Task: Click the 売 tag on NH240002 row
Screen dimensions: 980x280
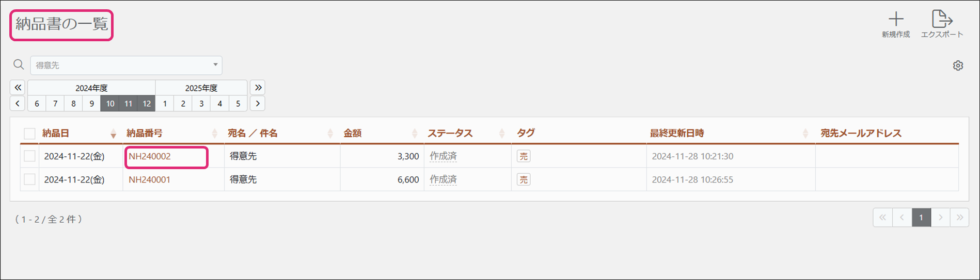Action: pos(524,156)
